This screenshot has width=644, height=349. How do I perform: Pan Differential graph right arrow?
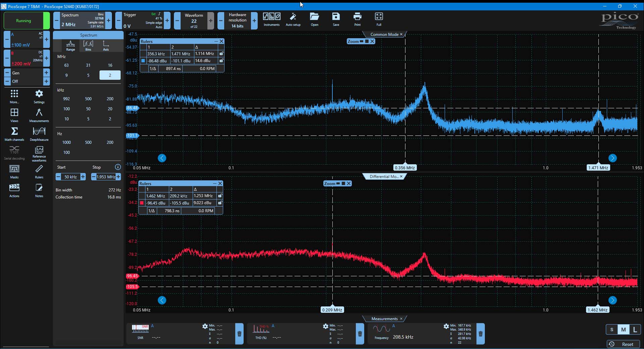click(612, 300)
